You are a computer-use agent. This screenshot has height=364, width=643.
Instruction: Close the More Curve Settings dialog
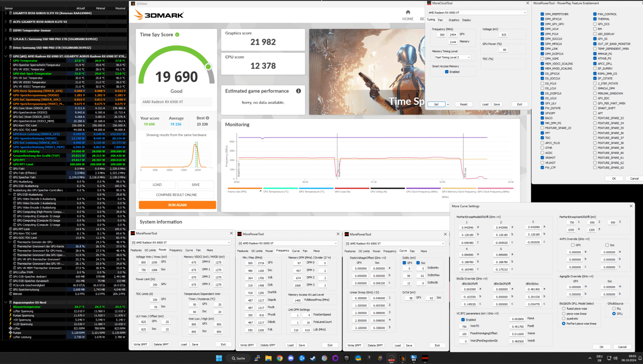click(x=631, y=206)
